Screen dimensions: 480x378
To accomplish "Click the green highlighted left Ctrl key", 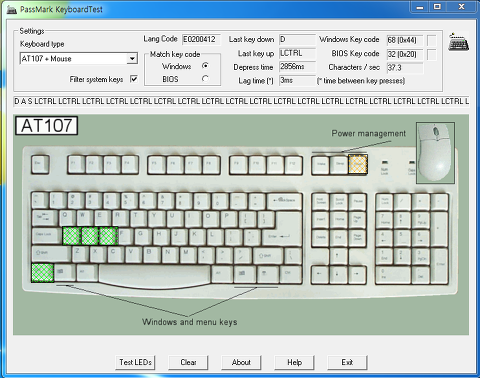I will (x=42, y=273).
